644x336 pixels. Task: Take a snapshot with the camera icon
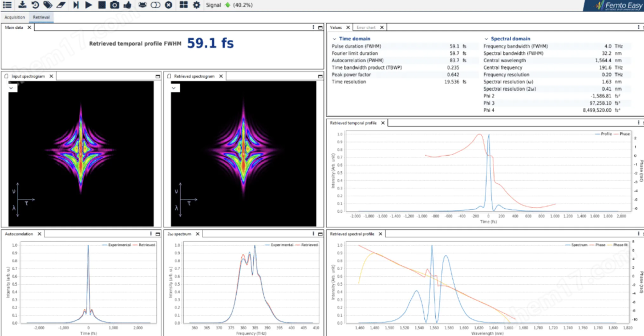[115, 5]
